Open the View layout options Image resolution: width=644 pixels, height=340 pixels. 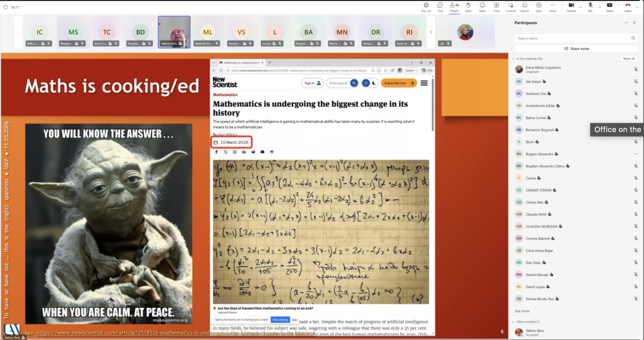[x=496, y=7]
